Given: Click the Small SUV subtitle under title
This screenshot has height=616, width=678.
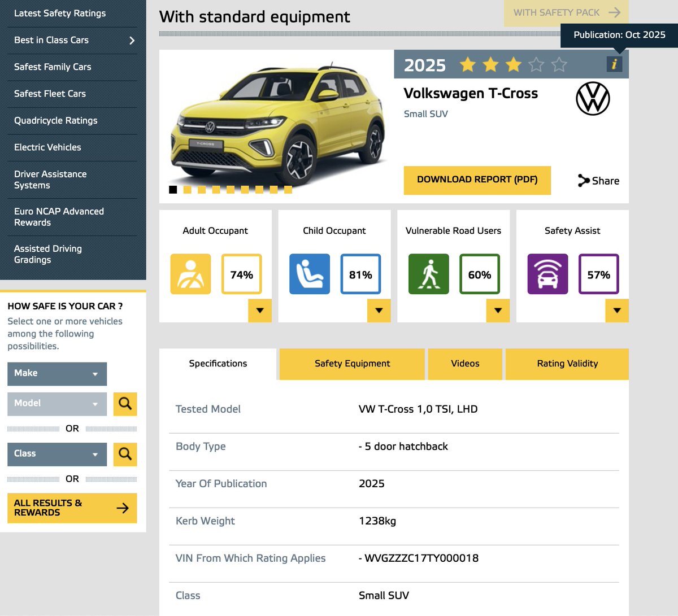Looking at the screenshot, I should click(x=426, y=114).
